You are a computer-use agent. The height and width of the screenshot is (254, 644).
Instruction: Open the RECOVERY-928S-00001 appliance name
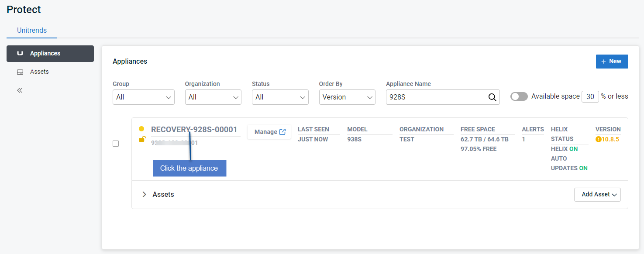(194, 130)
